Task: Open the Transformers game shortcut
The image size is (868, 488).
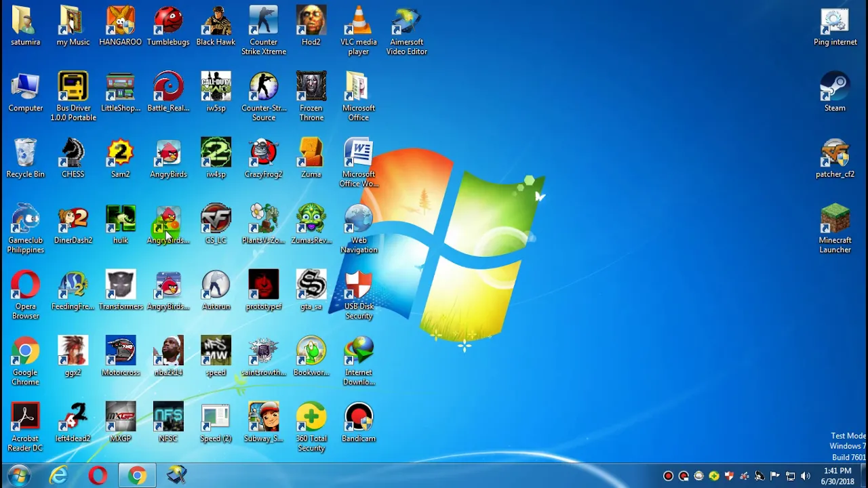Action: point(120,290)
